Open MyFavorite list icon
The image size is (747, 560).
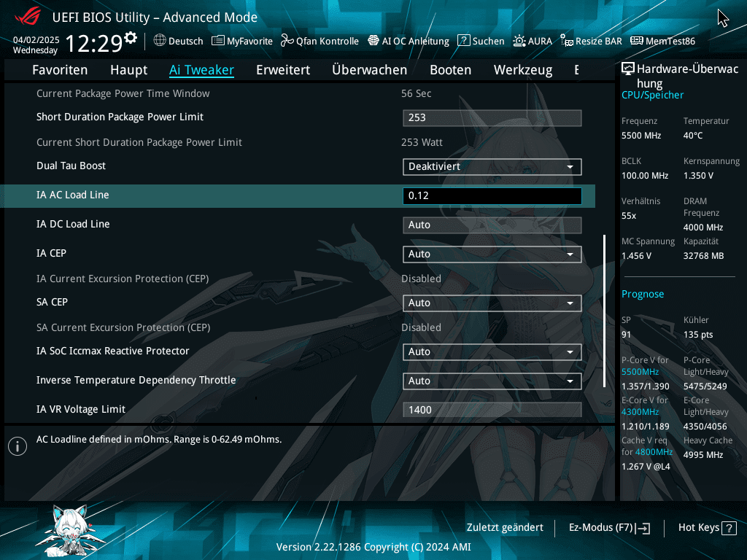[217, 41]
